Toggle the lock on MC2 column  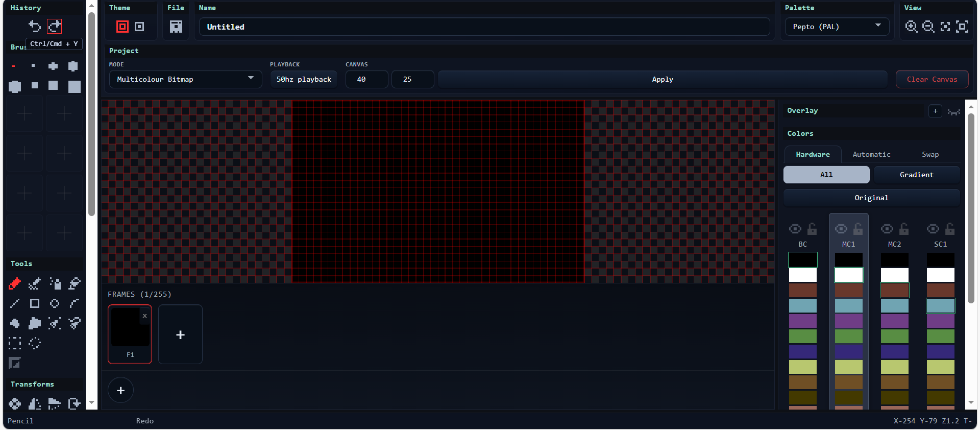coord(904,229)
